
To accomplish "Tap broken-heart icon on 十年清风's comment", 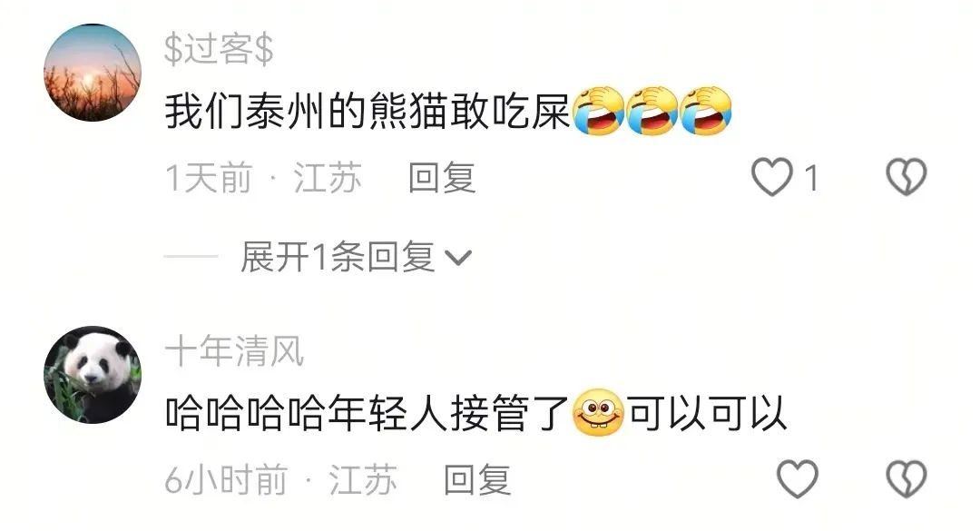I will coord(906,479).
